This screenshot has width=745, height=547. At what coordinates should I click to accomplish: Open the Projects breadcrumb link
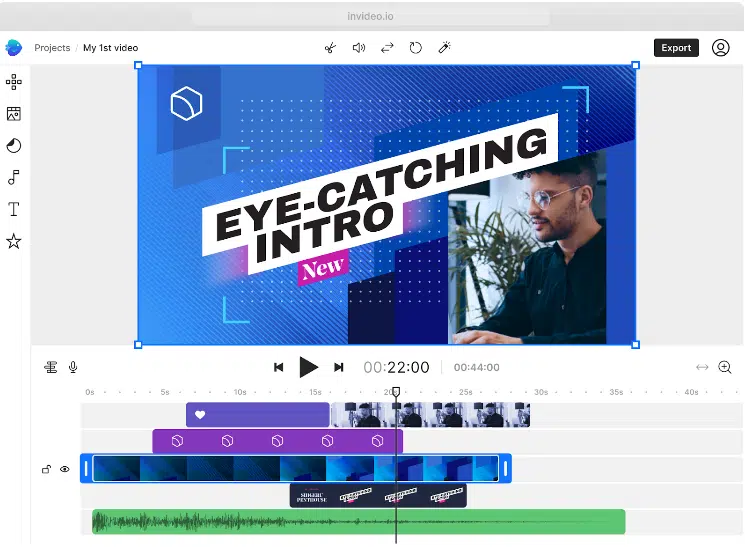(x=52, y=48)
